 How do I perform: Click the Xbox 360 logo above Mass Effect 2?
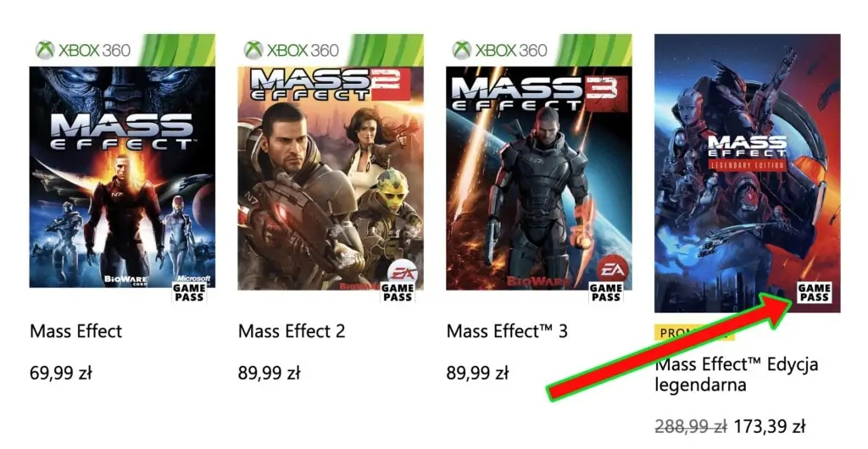[x=291, y=50]
